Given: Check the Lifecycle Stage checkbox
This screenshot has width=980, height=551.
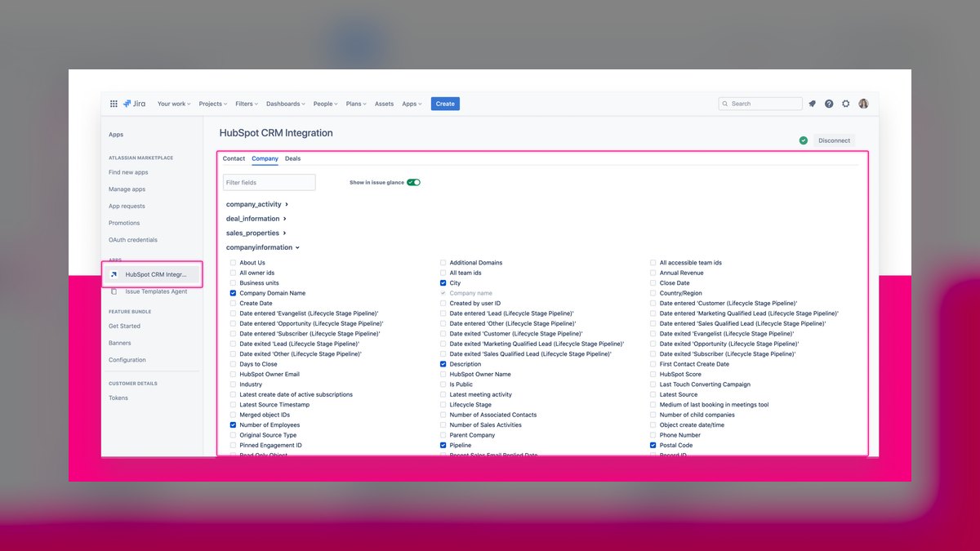Looking at the screenshot, I should (x=443, y=405).
